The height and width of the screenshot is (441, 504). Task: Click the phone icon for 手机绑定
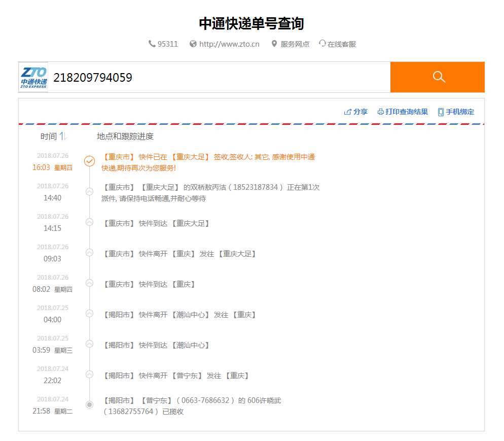pyautogui.click(x=441, y=112)
